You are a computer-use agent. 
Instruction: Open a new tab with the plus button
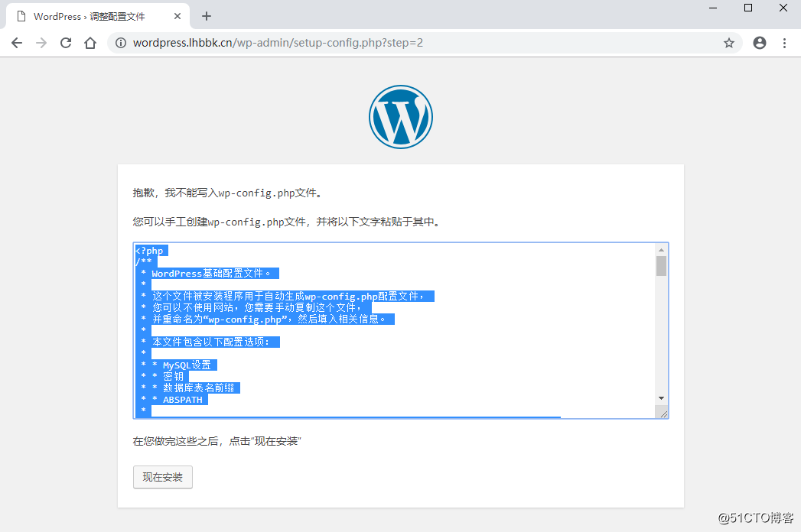click(x=207, y=16)
